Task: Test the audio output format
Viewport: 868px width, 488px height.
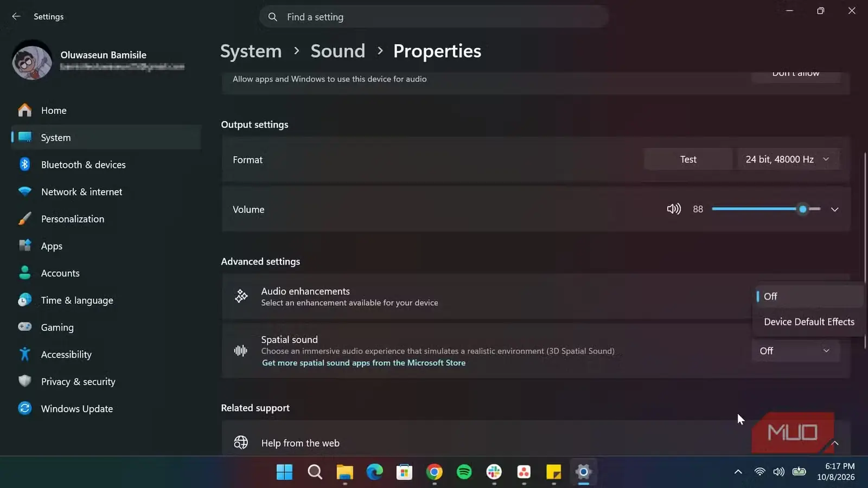Action: [x=688, y=159]
